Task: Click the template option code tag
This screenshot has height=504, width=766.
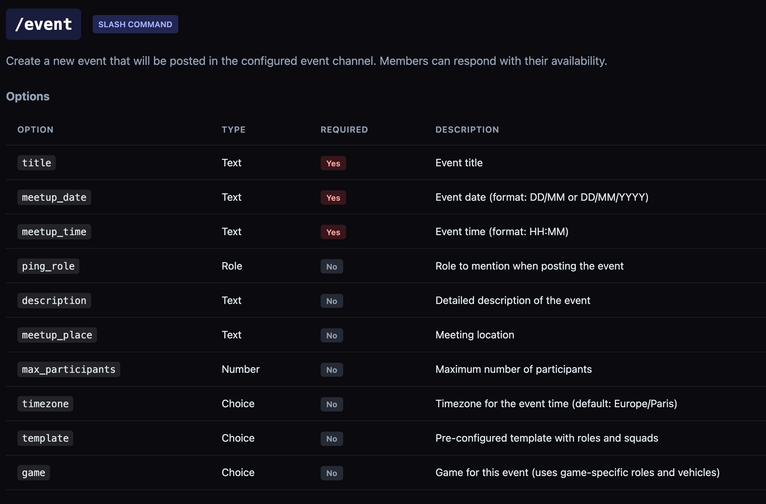Action: 45,439
